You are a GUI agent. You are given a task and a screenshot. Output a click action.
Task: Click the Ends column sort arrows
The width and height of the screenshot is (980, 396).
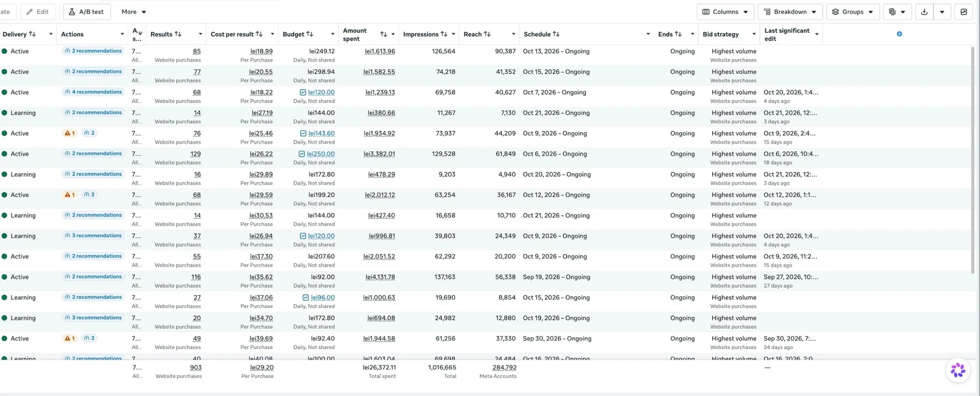[678, 34]
